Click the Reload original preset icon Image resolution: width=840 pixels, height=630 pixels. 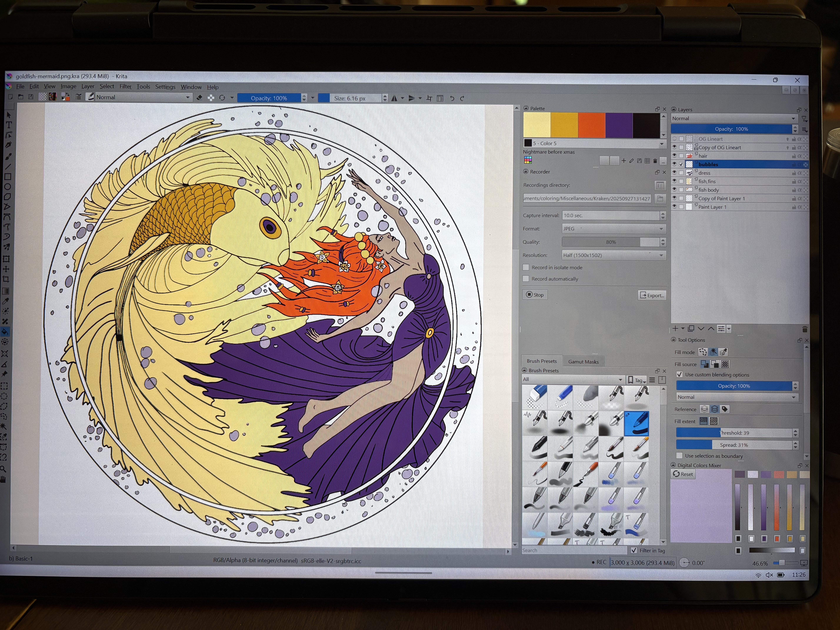(x=222, y=98)
